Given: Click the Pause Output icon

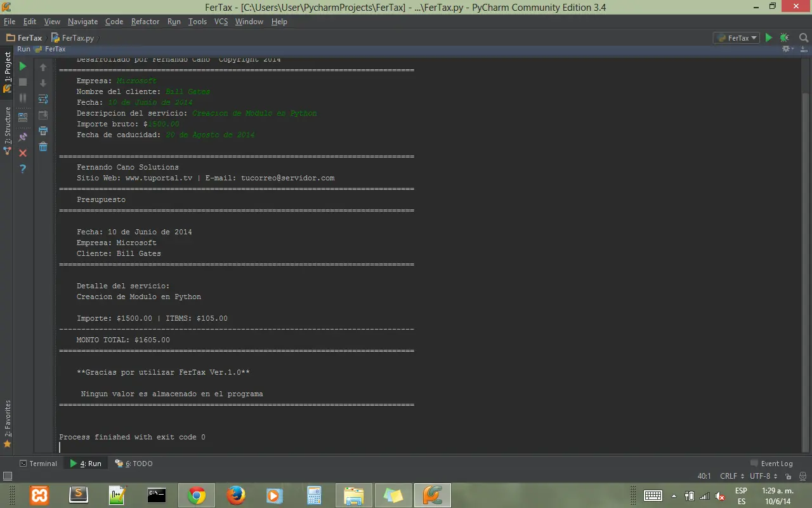Looking at the screenshot, I should click(23, 98).
